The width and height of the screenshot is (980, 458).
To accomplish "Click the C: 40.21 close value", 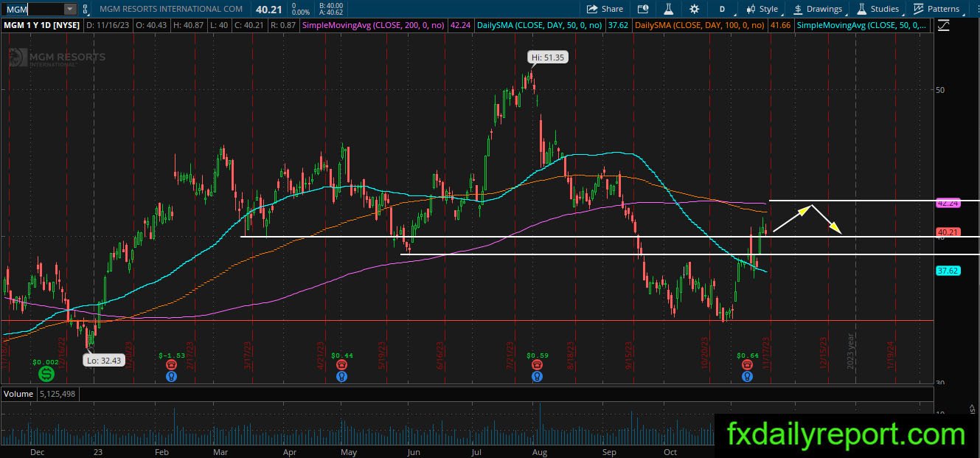I will tap(250, 24).
